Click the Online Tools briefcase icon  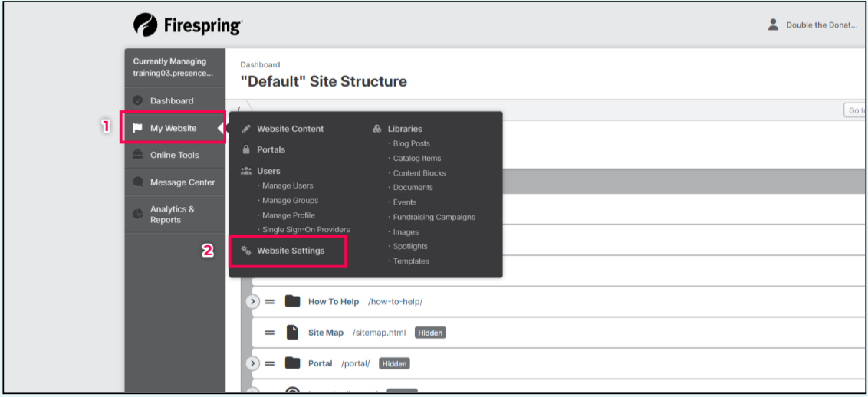(x=138, y=155)
